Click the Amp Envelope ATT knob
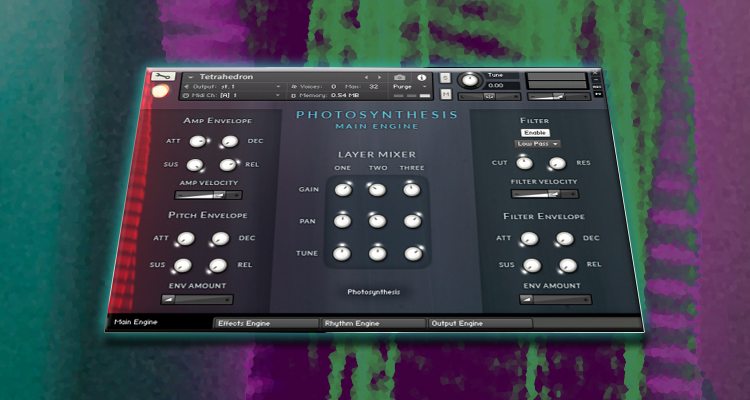The image size is (750, 400). point(197,141)
